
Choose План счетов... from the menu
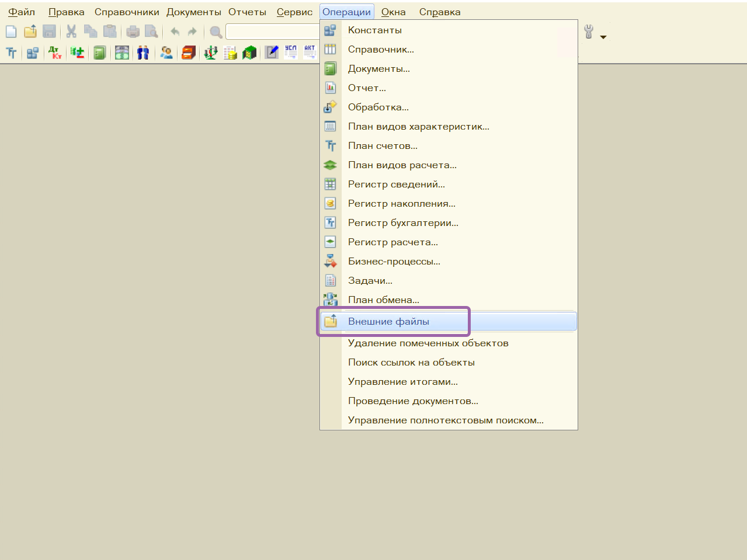pyautogui.click(x=383, y=146)
